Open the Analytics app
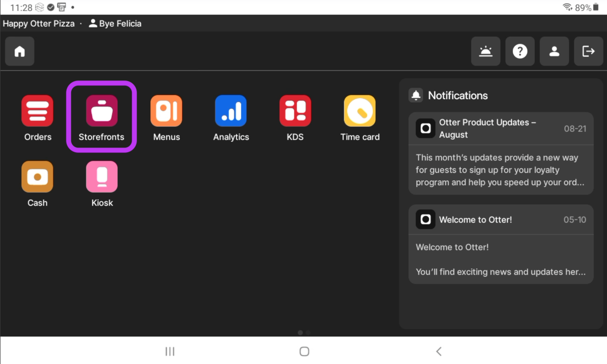 point(231,111)
